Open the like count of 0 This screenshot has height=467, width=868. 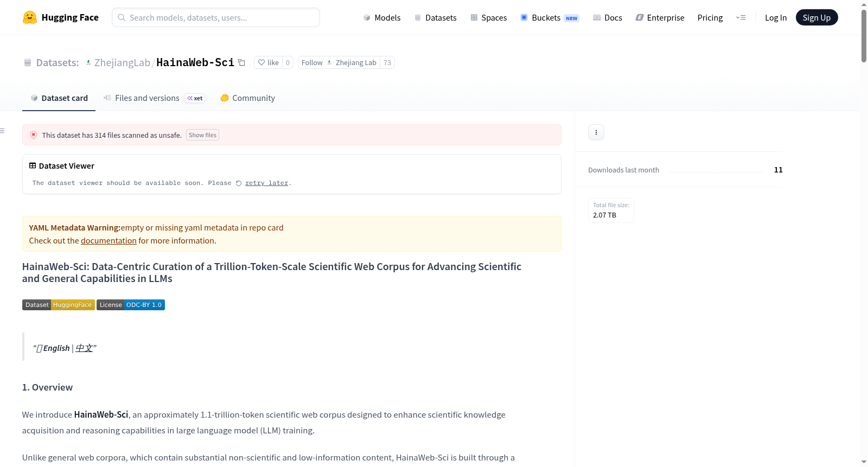tap(288, 62)
